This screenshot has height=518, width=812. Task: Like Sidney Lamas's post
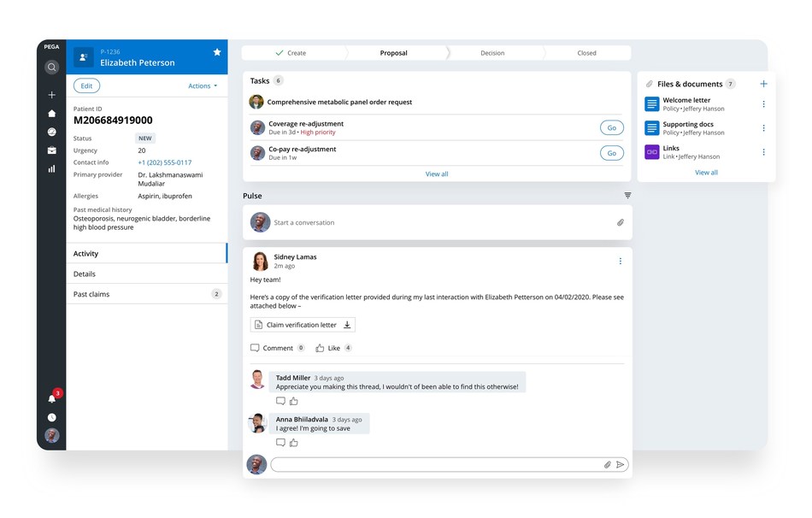point(321,348)
